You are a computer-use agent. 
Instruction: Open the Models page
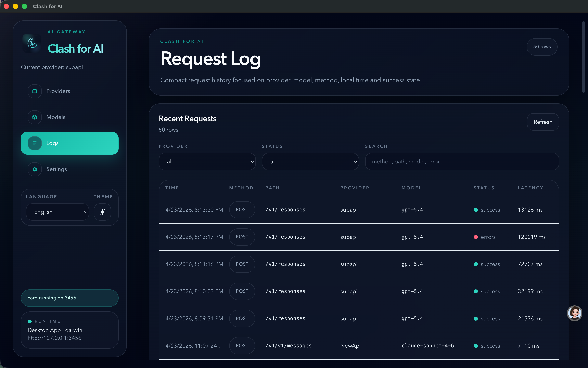coord(70,117)
